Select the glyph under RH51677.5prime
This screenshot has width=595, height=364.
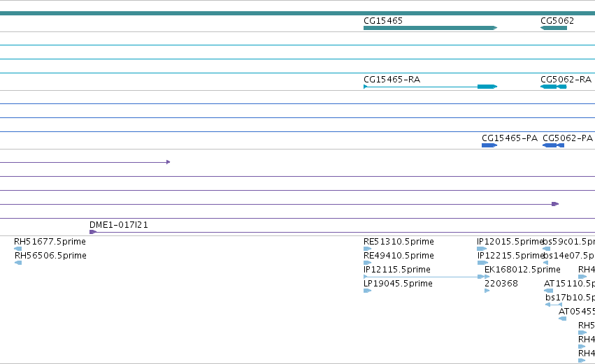[x=18, y=249]
